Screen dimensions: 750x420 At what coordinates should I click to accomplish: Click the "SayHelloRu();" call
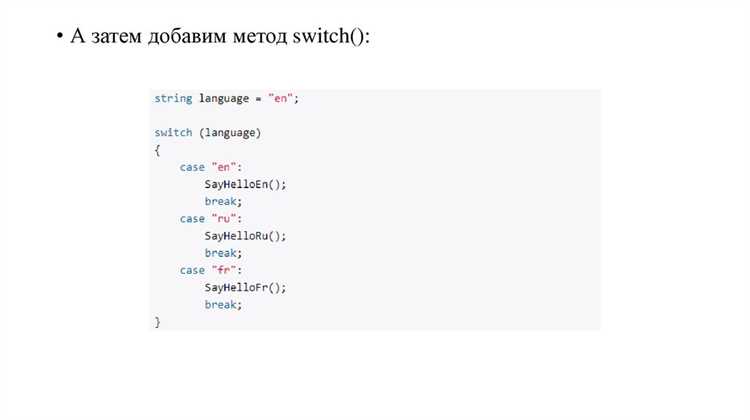(245, 236)
